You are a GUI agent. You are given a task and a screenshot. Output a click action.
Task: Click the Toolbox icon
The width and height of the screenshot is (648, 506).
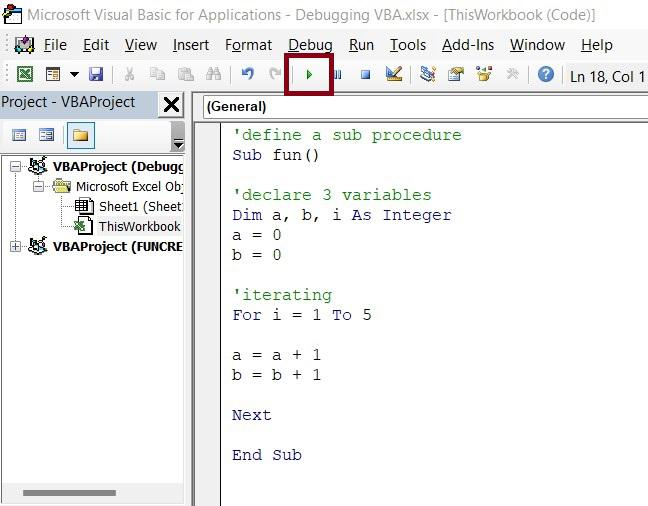point(512,74)
